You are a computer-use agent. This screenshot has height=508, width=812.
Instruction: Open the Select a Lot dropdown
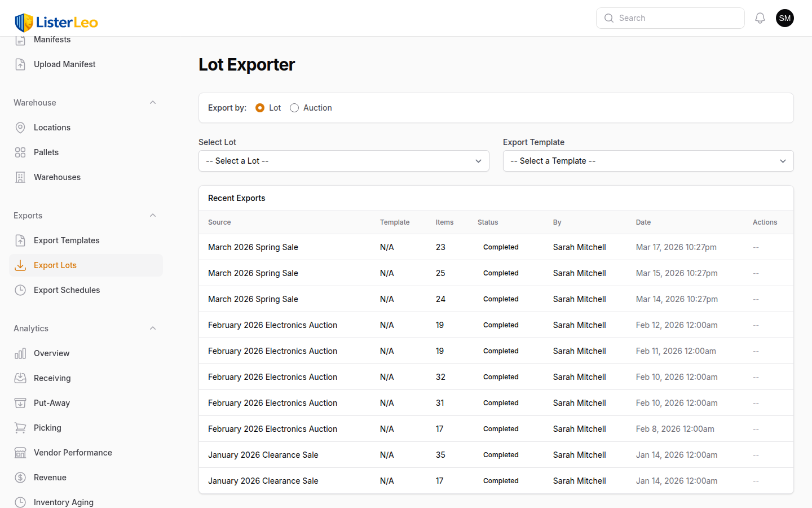344,161
